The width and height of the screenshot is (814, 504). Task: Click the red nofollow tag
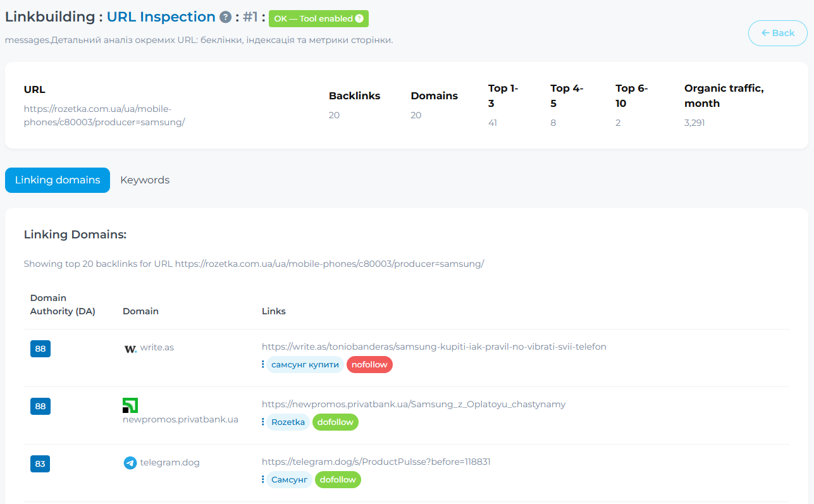pos(369,364)
